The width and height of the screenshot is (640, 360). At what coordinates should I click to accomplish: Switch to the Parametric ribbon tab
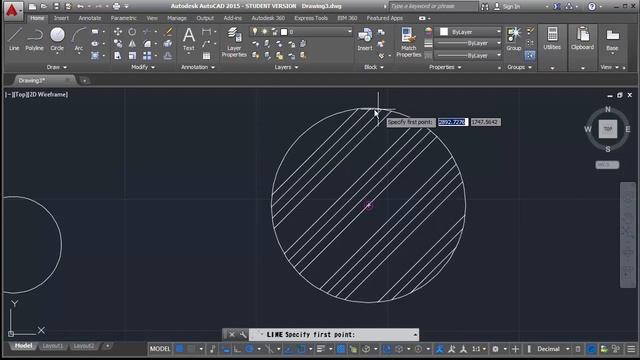[x=124, y=18]
